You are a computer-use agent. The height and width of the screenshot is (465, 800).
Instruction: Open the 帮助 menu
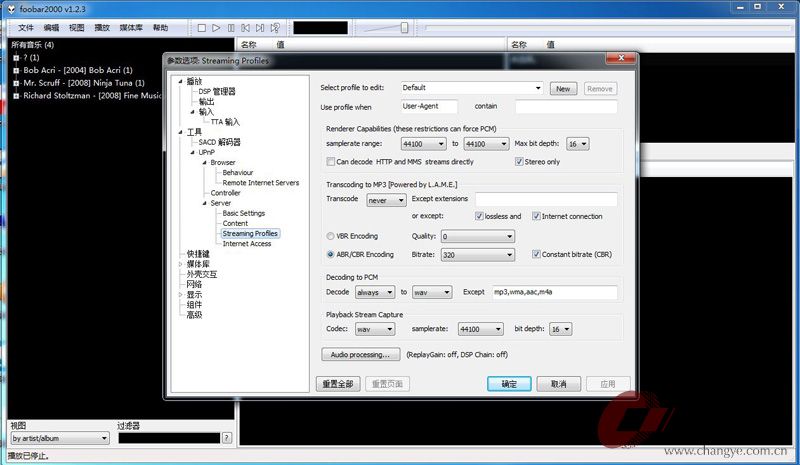click(x=160, y=28)
